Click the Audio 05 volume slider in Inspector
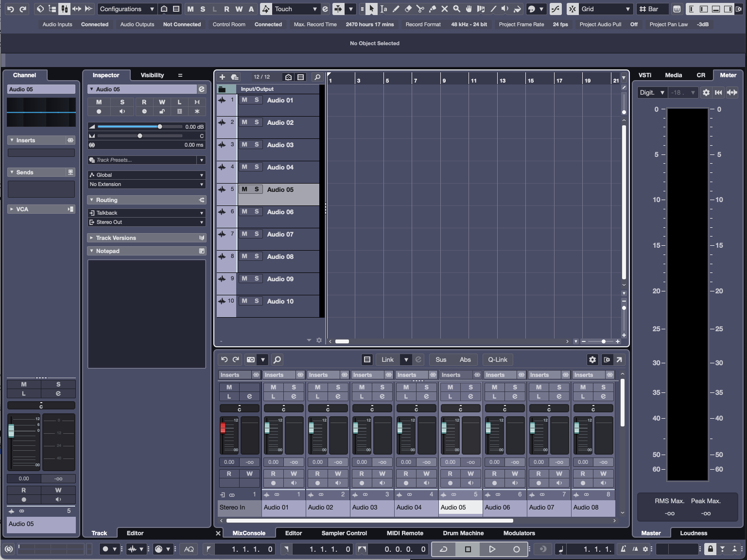 click(x=140, y=126)
